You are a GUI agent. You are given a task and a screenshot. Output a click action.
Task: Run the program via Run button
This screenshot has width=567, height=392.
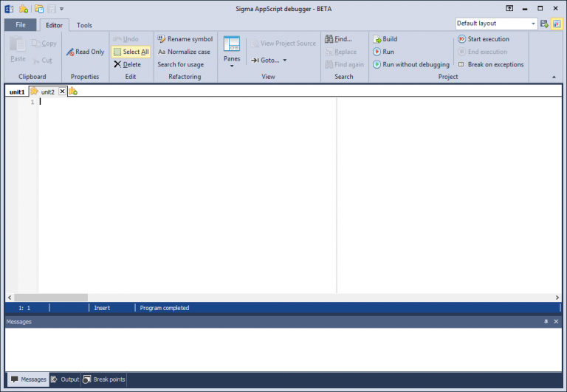click(x=377, y=52)
